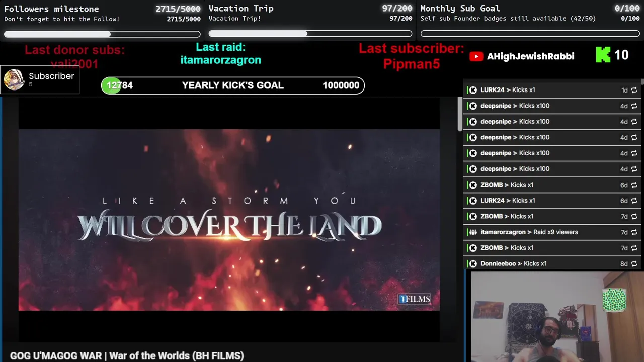Open the Donnieeboo Kicks x1 entry
644x362 pixels.
tap(552, 264)
